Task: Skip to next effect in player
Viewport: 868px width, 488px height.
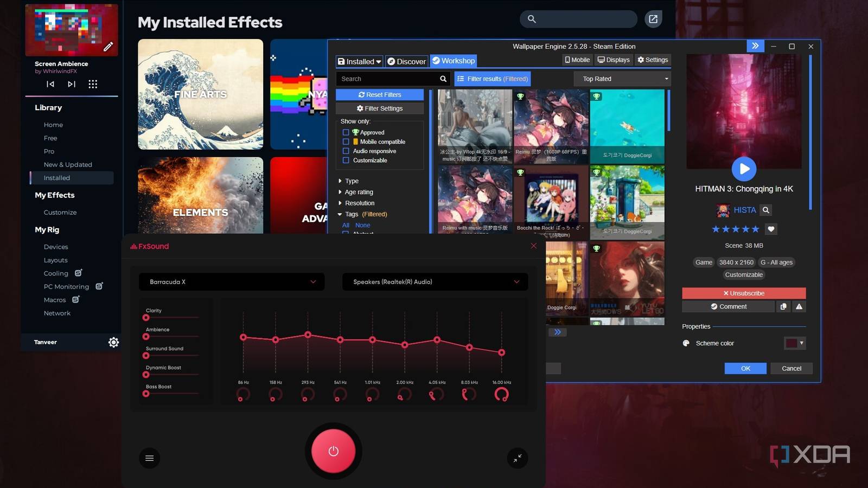Action: (72, 84)
